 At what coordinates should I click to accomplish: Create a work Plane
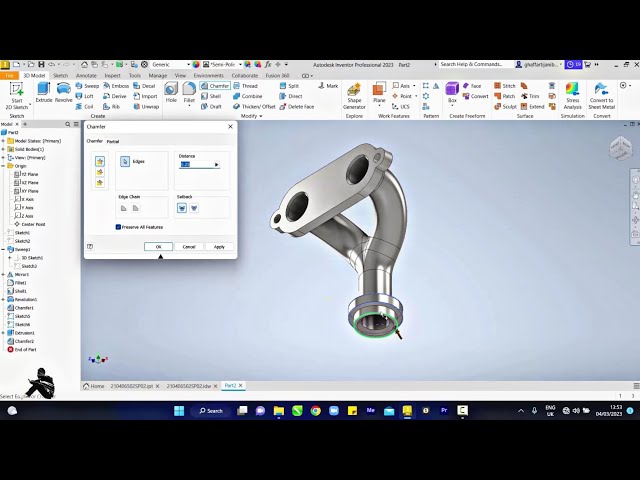point(379,92)
